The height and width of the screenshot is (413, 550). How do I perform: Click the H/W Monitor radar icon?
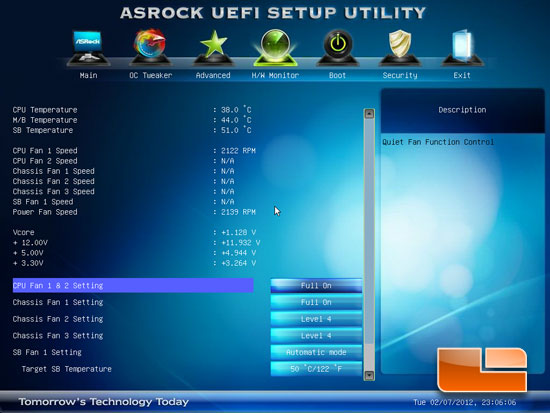(275, 48)
